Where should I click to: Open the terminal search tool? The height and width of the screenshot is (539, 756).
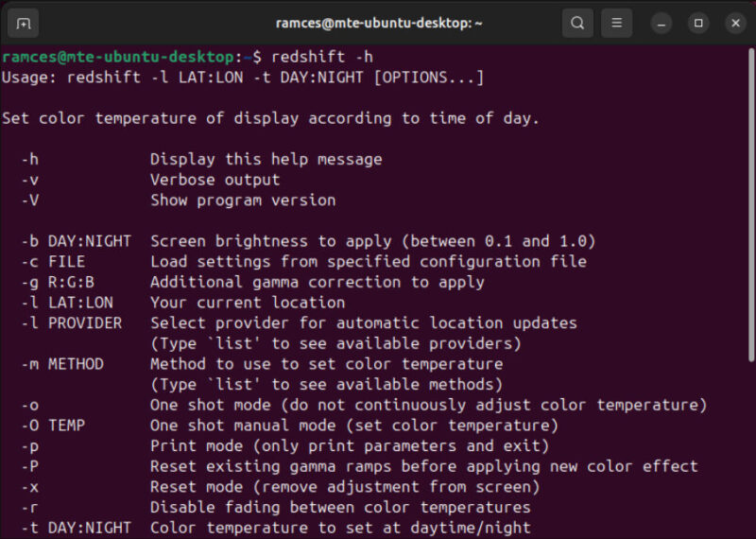(x=577, y=23)
